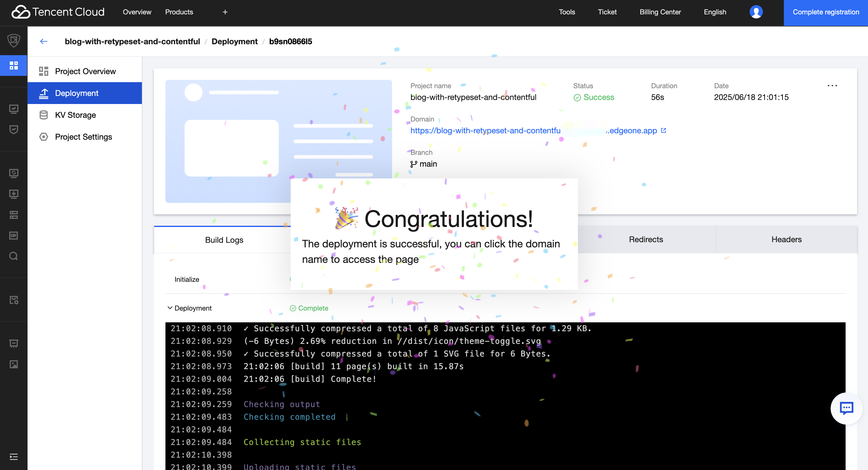Viewport: 868px width, 470px height.
Task: Open the chat support bubble icon
Action: tap(846, 408)
